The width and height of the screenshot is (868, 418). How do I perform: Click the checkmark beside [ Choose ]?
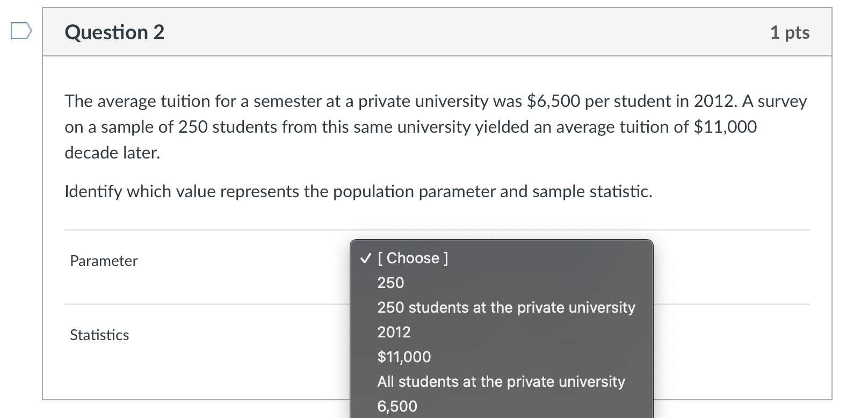tap(365, 258)
